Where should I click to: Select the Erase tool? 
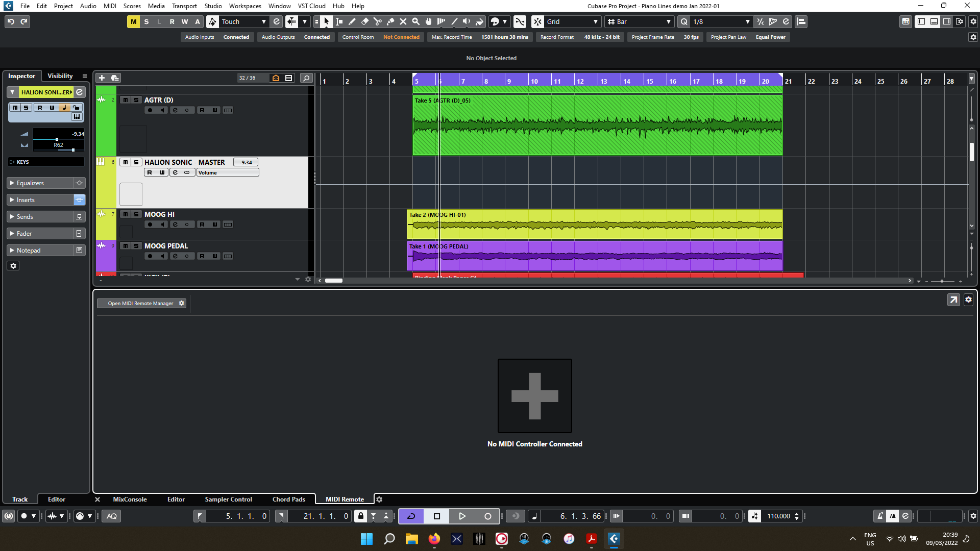pos(364,21)
